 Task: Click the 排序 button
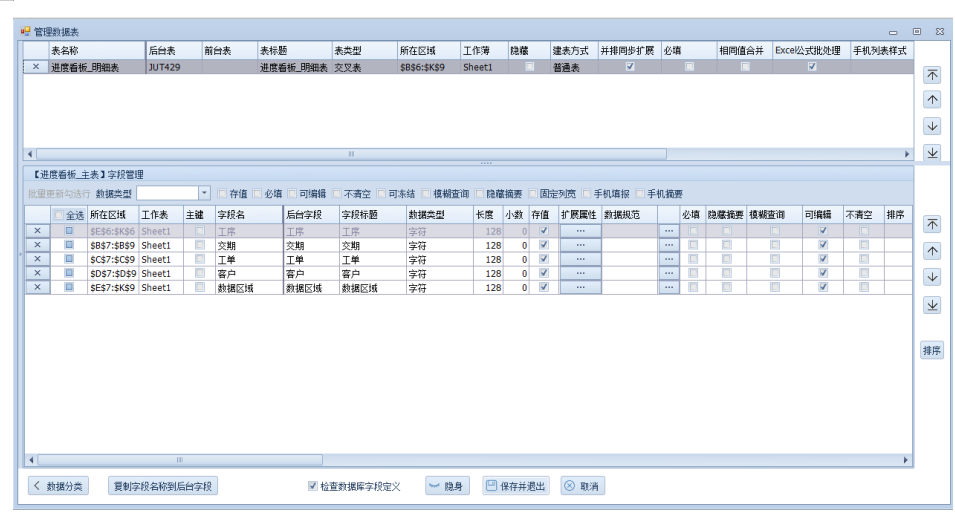(932, 351)
